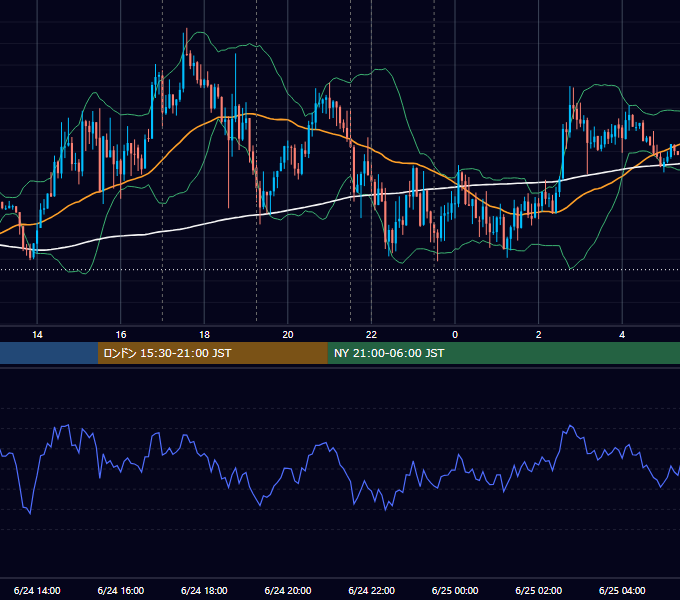Click the 6/24 14:00 date label
Screen dimensions: 680x600
pos(37,590)
